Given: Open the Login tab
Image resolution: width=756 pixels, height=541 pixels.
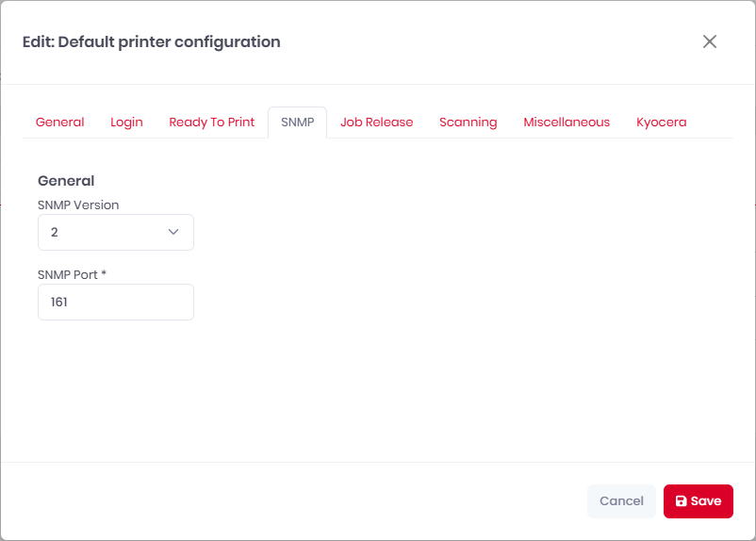Looking at the screenshot, I should 126,123.
